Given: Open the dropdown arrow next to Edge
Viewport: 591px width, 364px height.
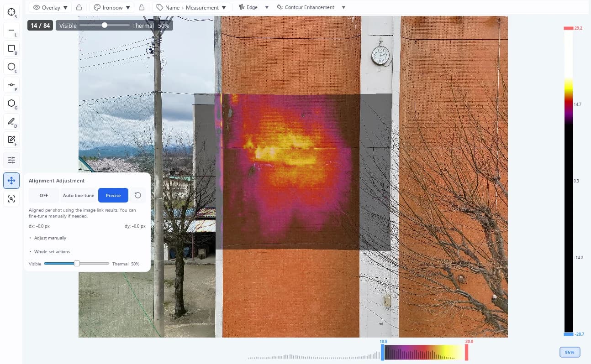Looking at the screenshot, I should pos(267,7).
